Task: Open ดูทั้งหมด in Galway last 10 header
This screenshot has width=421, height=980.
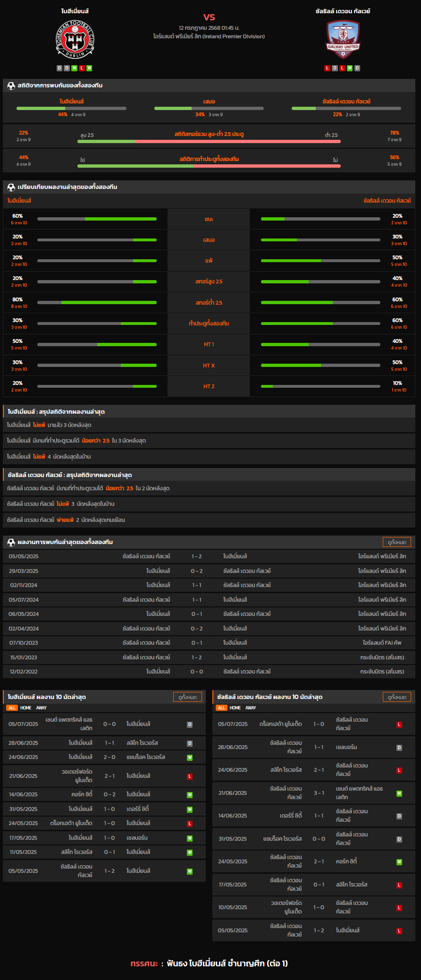Action: (x=396, y=697)
